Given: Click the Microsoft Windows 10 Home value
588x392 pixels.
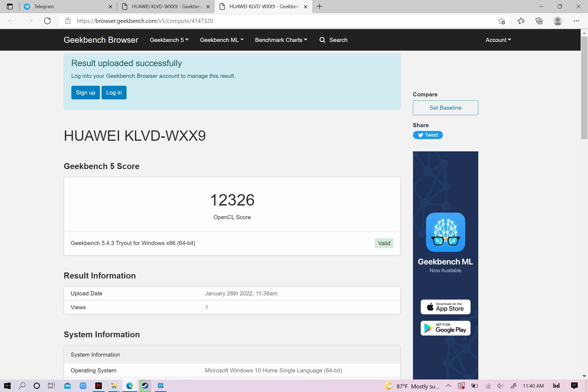Looking at the screenshot, I should 273,370.
